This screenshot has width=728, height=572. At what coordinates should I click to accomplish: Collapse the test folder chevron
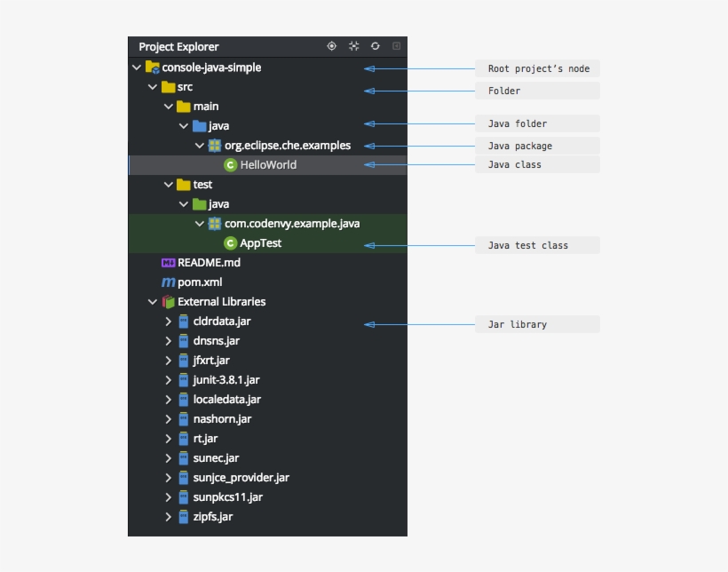tap(168, 185)
